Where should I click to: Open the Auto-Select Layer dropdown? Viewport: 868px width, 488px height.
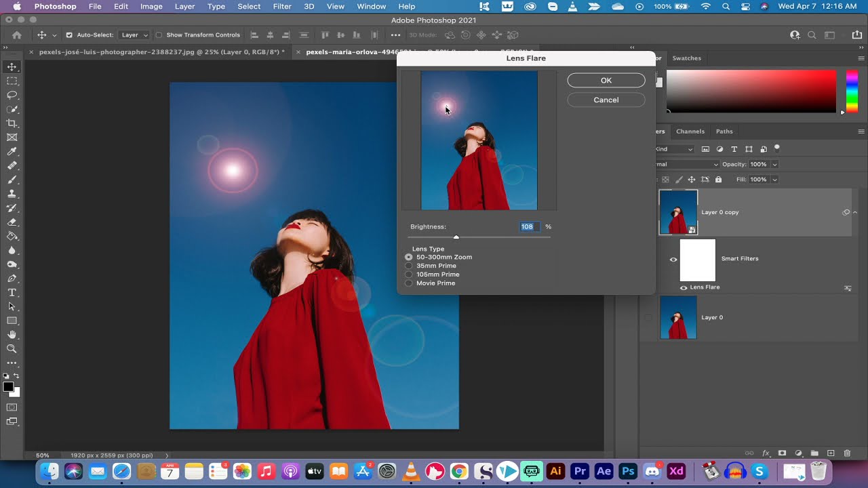pos(134,35)
